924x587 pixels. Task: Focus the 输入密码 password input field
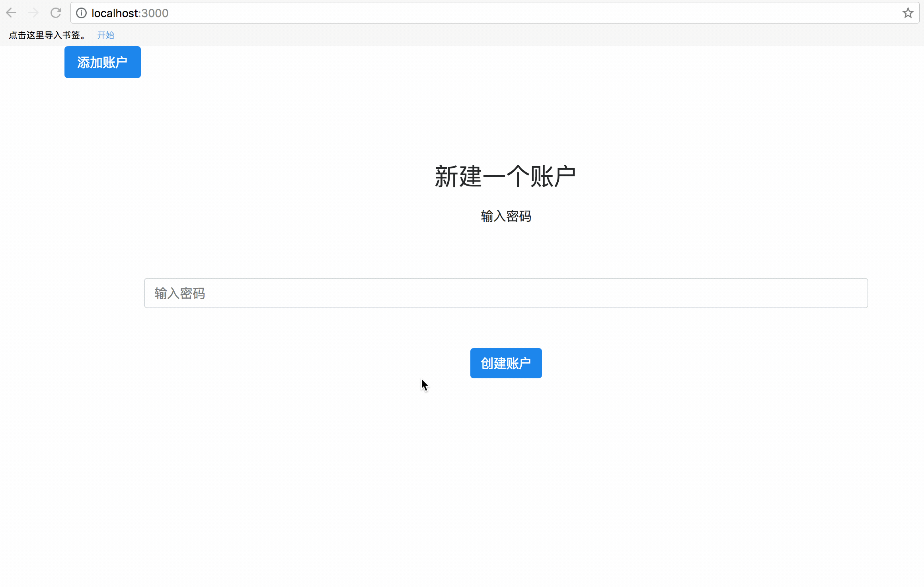506,293
